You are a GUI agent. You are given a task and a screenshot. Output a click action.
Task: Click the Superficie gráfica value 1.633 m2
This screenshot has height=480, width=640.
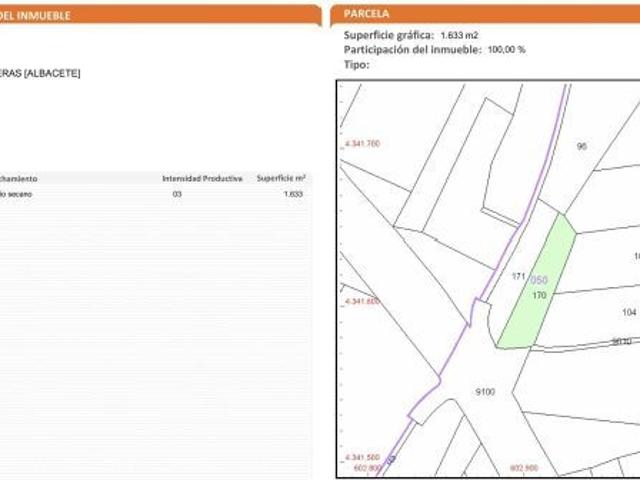[459, 36]
